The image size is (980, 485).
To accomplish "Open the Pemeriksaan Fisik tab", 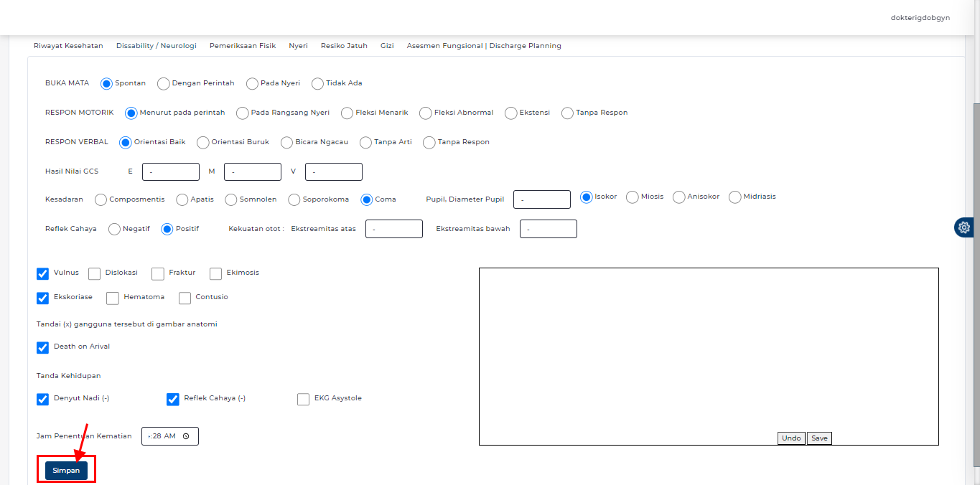I will point(243,45).
